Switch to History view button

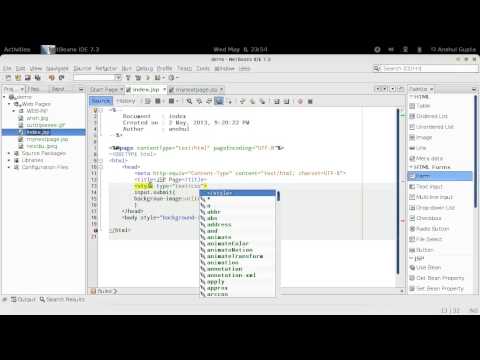tap(126, 101)
